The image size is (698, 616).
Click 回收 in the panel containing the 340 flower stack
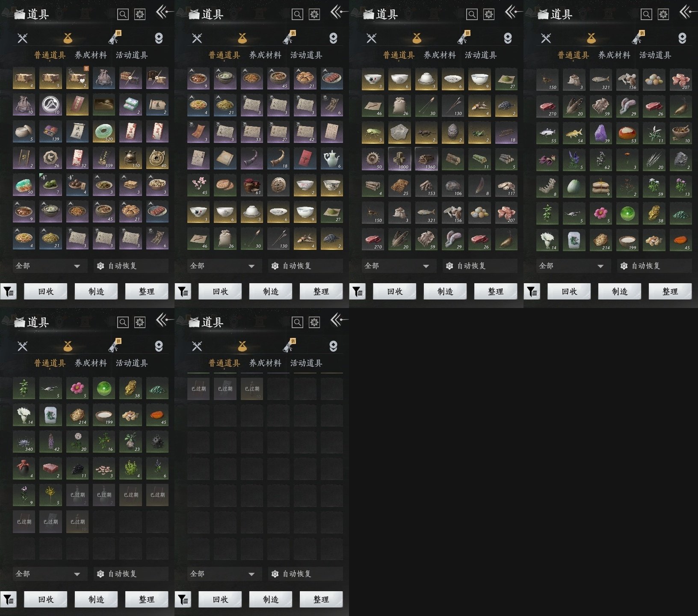[x=46, y=599]
